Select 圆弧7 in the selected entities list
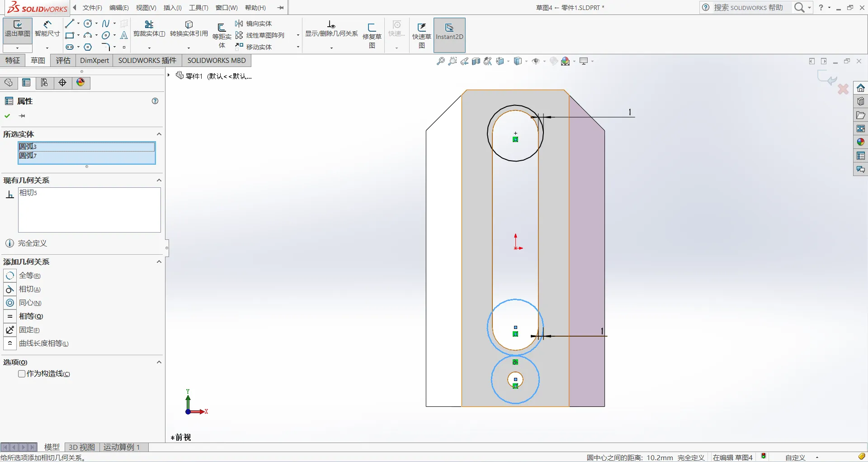868x462 pixels. click(x=28, y=156)
